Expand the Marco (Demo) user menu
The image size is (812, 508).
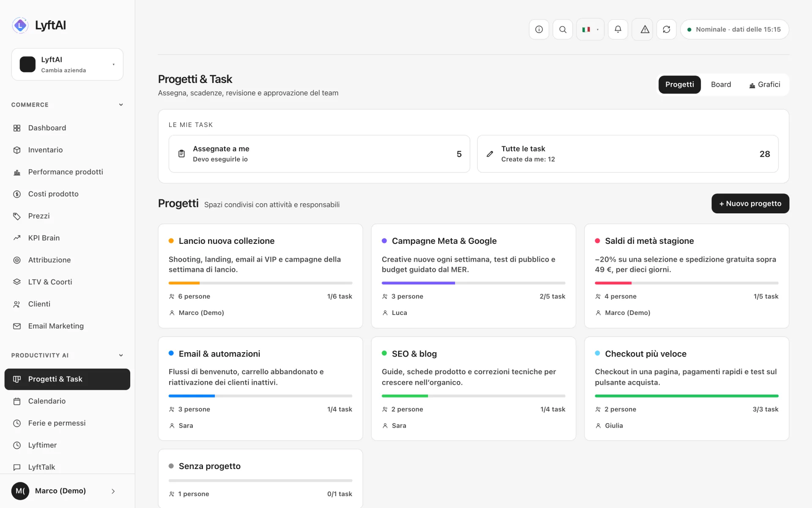67,491
